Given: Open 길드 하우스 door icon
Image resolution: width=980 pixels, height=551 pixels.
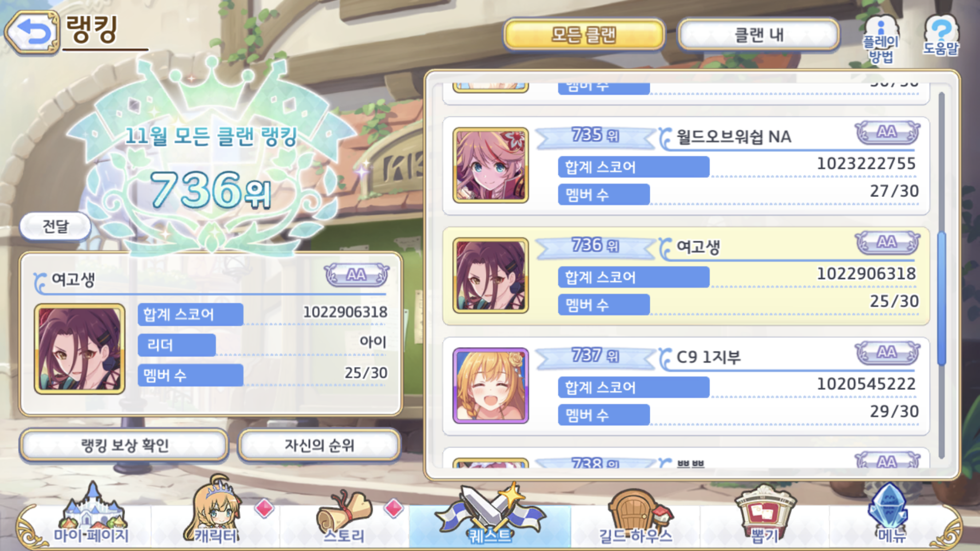Looking at the screenshot, I should coord(636,516).
